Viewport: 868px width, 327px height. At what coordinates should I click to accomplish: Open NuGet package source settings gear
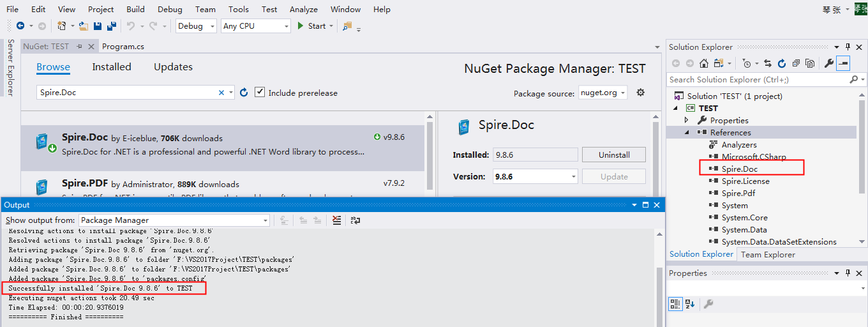[641, 93]
